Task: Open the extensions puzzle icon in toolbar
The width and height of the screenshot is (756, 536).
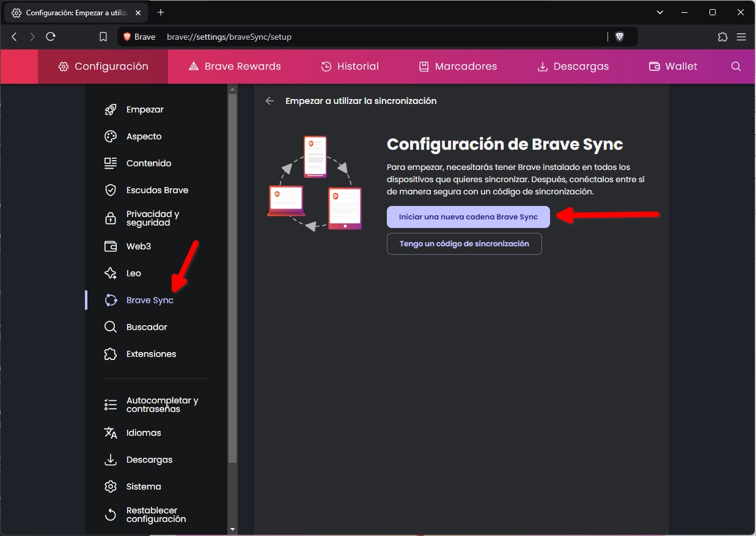Action: click(x=723, y=37)
